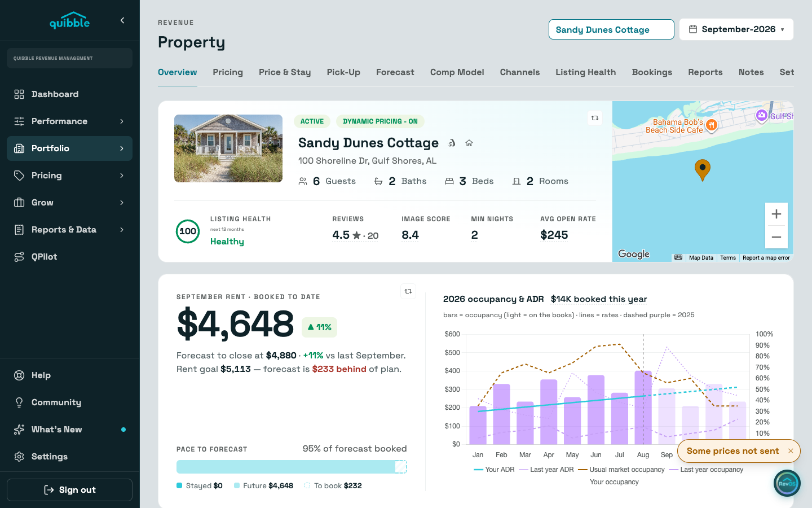This screenshot has height=508, width=812.
Task: Click the home icon beside property name
Action: coord(469,143)
